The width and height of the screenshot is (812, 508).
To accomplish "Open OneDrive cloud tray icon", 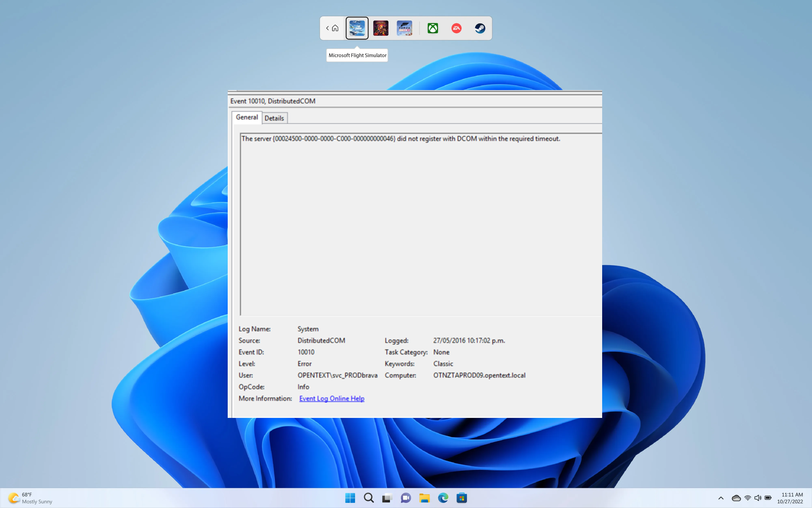I will tap(736, 498).
